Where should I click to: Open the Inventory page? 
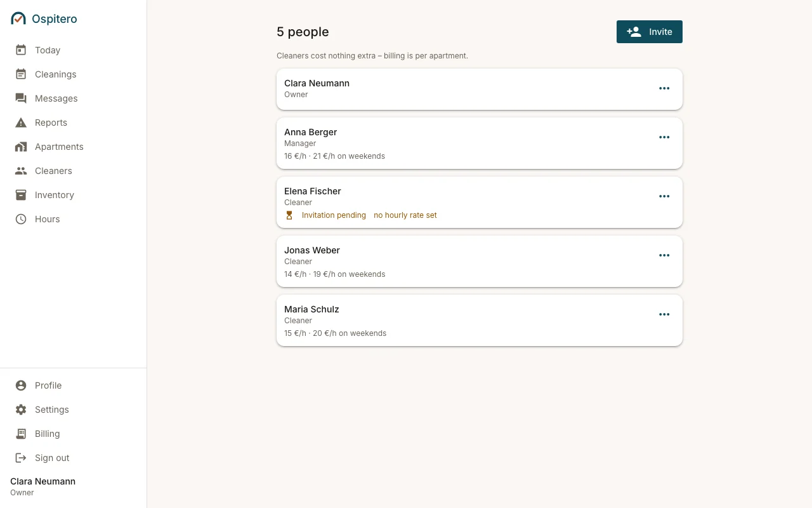[55, 195]
